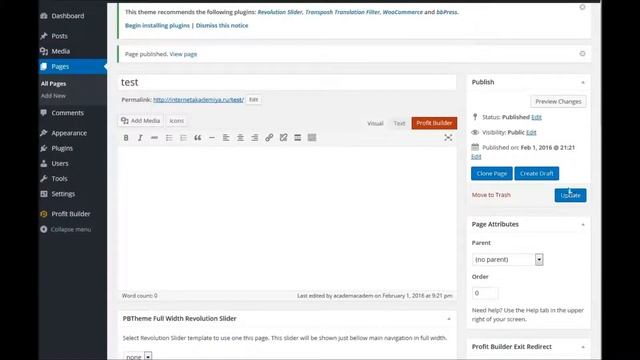Click the Revolution Slider plugin link
The image size is (640, 360).
280,12
